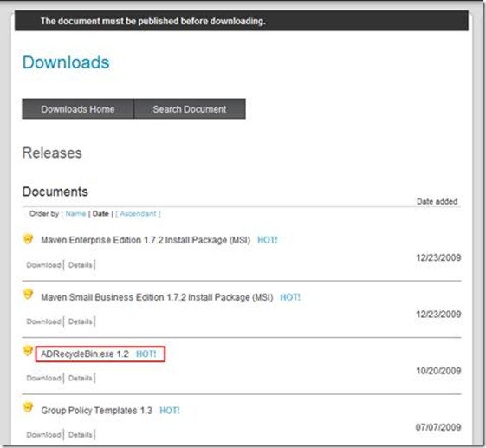Sort documents by Name
Screen dimensions: 486x448
tap(75, 214)
